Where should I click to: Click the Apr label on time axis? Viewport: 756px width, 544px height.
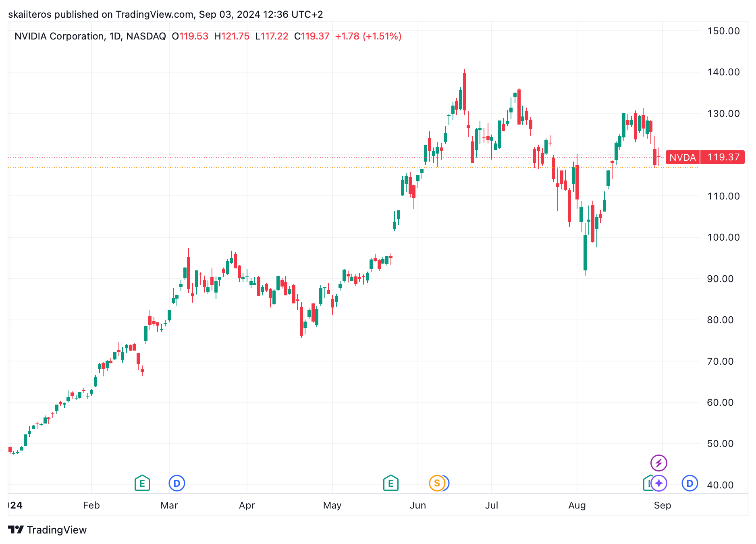247,505
